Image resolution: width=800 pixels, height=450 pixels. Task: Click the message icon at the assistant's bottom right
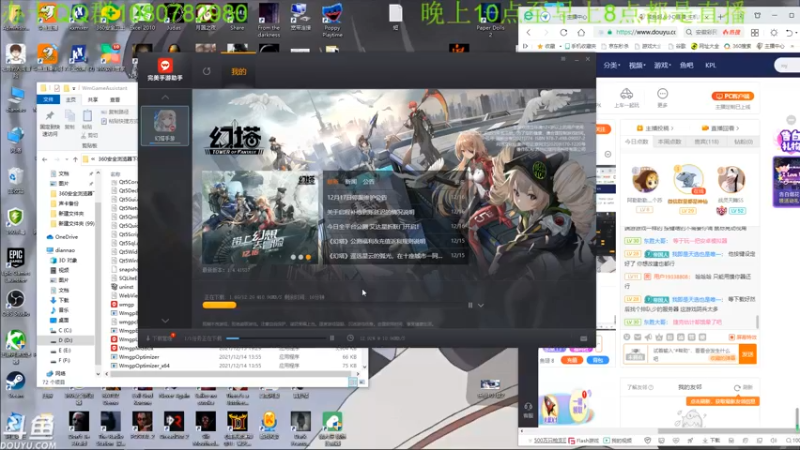[x=584, y=338]
